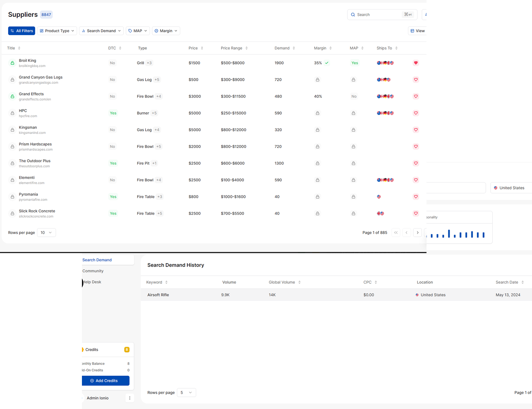Click the lock icon beside Elementi title
Image resolution: width=532 pixels, height=409 pixels.
point(12,180)
